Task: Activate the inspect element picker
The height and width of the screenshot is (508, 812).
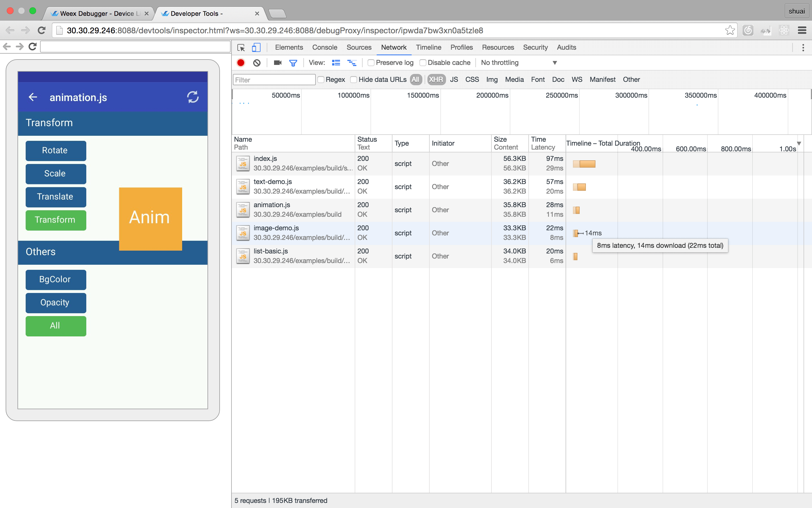Action: 241,47
